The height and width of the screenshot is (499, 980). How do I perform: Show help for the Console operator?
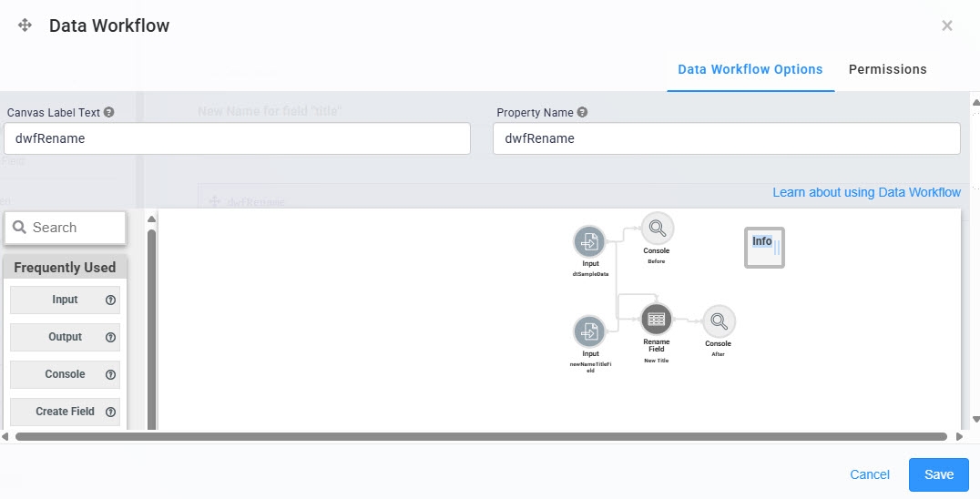coord(110,375)
